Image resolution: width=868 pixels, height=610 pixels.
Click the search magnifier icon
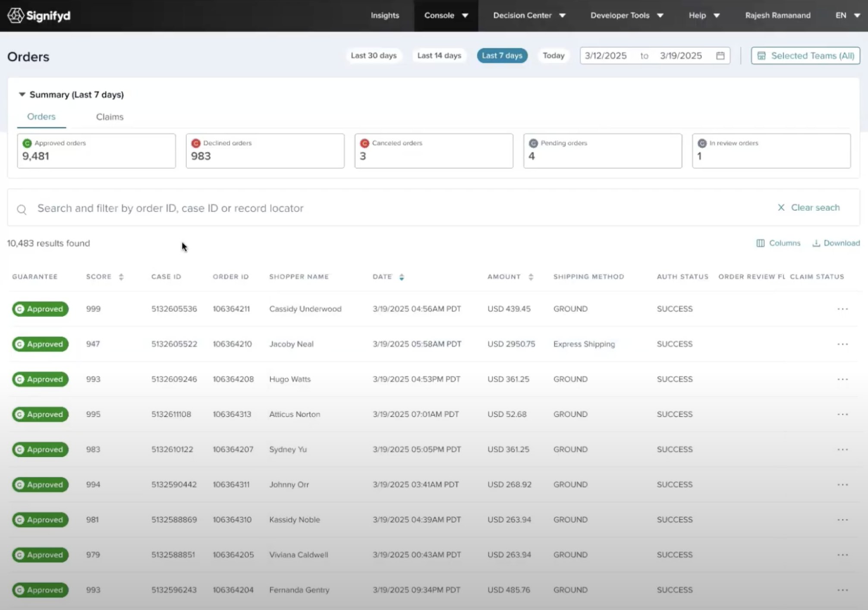click(x=22, y=210)
